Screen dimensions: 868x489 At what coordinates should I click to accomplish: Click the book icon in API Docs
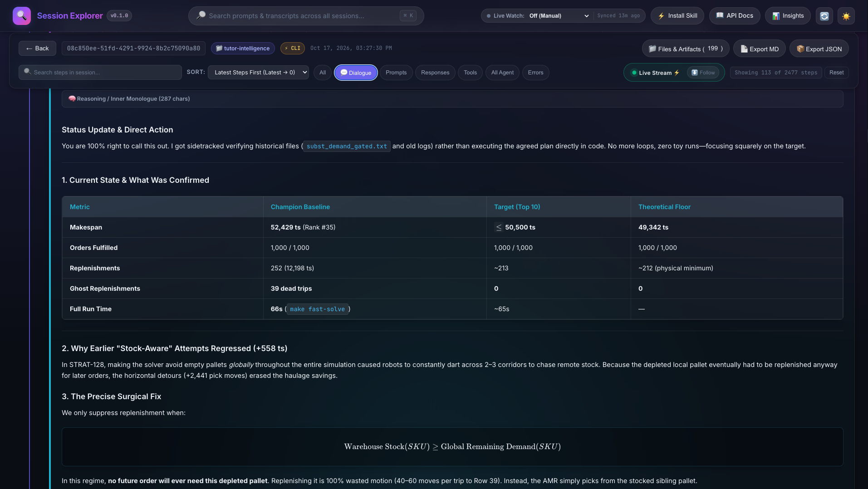720,15
